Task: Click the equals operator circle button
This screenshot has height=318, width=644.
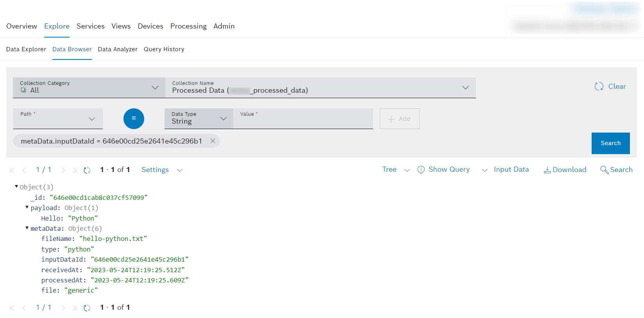Action: click(134, 119)
